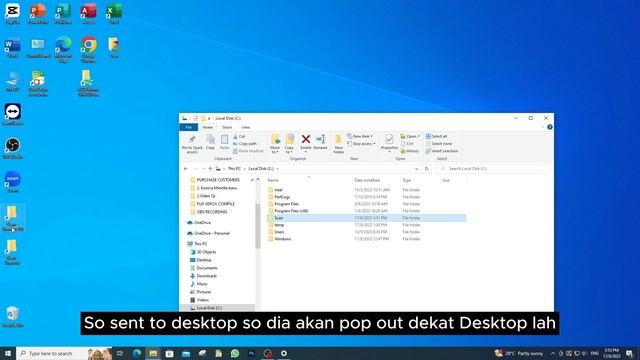Click the Rename icon in the ribbon
This screenshot has height=360, width=640.
pyautogui.click(x=320, y=139)
